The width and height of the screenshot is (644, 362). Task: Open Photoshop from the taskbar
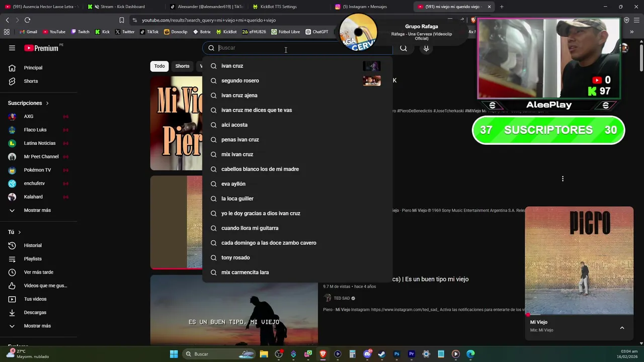point(396,354)
